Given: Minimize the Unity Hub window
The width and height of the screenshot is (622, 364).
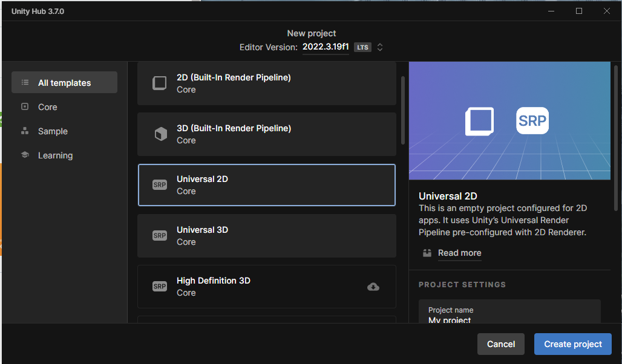Looking at the screenshot, I should click(x=551, y=11).
